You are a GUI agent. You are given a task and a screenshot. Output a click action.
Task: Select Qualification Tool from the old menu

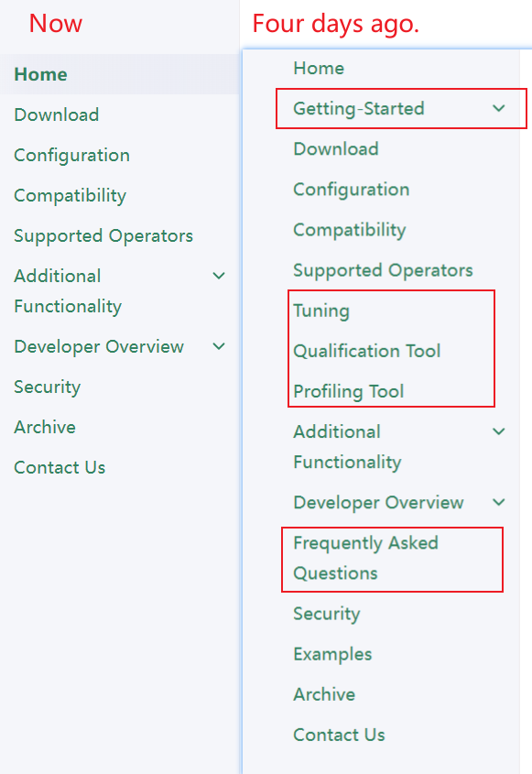[x=366, y=351]
